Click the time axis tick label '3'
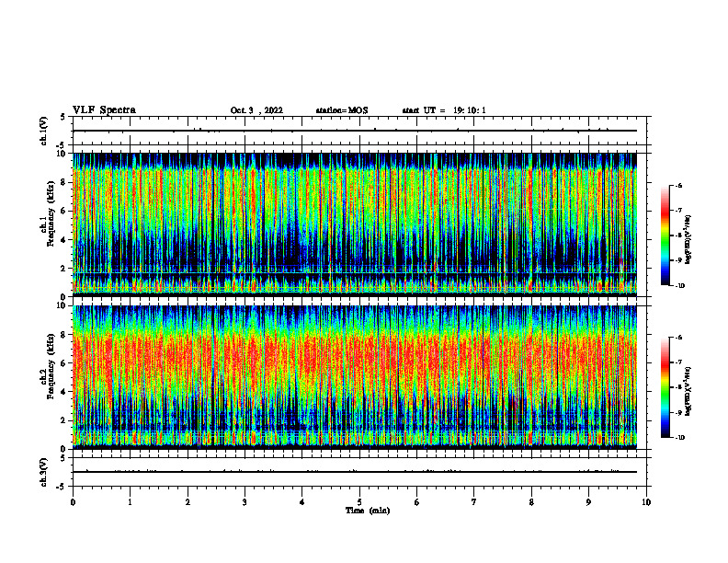 coord(245,502)
